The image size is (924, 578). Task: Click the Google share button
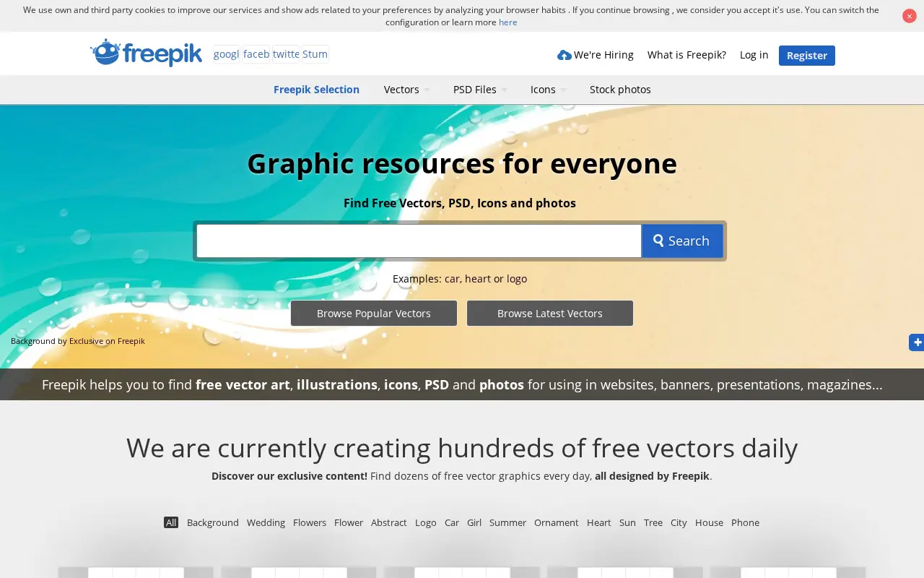[227, 54]
